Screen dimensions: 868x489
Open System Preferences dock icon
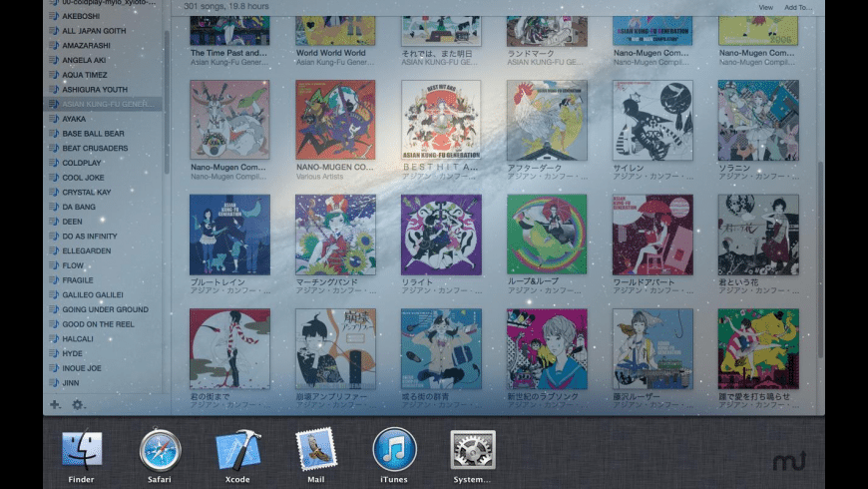473,450
